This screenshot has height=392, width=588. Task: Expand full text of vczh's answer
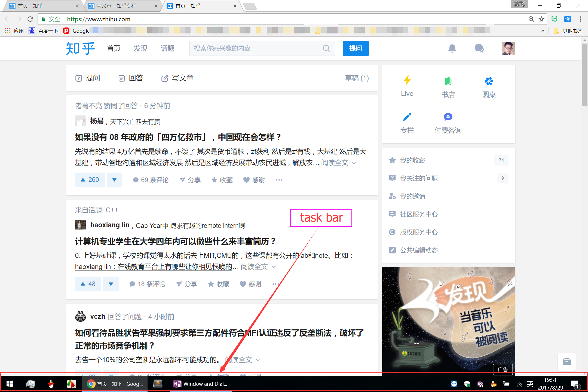(x=238, y=359)
